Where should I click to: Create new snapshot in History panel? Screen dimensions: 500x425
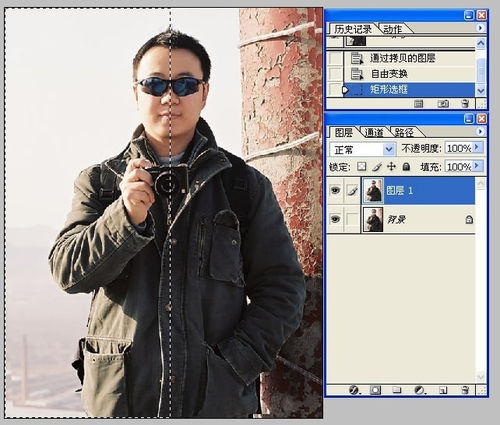pos(443,104)
